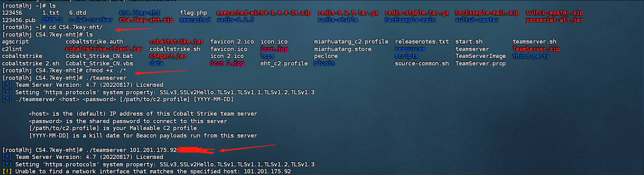Select the Cobalt_Strike_CN.vbs file name
The image size is (644, 175).
(x=99, y=63)
